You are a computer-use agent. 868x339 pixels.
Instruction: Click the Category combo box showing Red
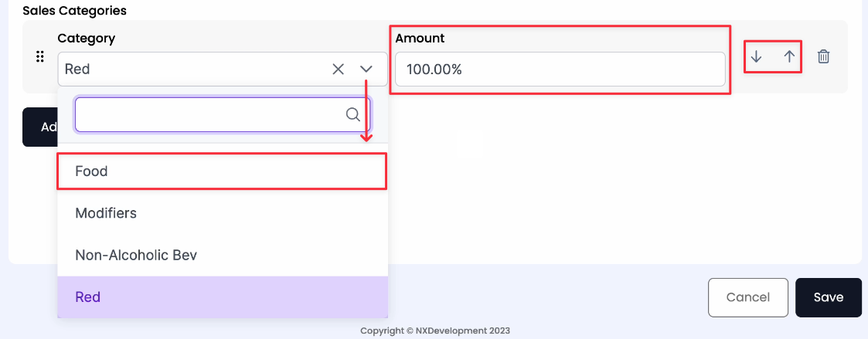point(193,69)
